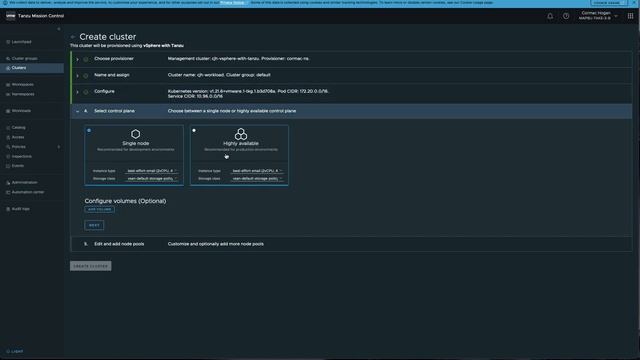
Task: Open the Privacy Notice link in banner
Action: pyautogui.click(x=232, y=3)
